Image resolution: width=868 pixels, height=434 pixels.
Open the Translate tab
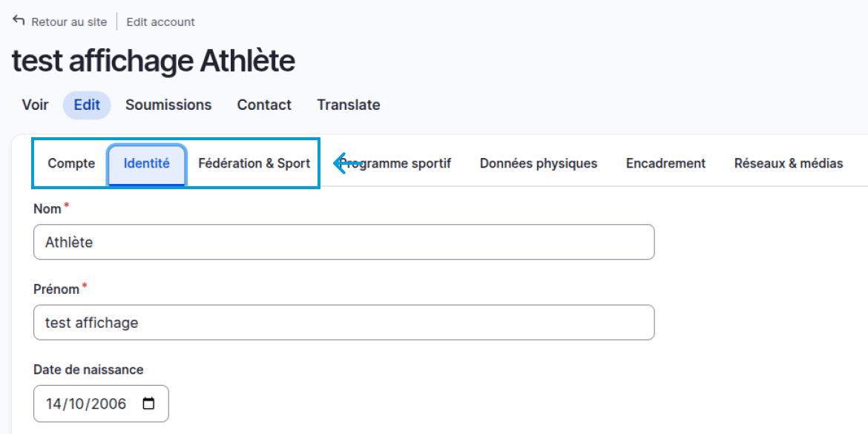(349, 105)
